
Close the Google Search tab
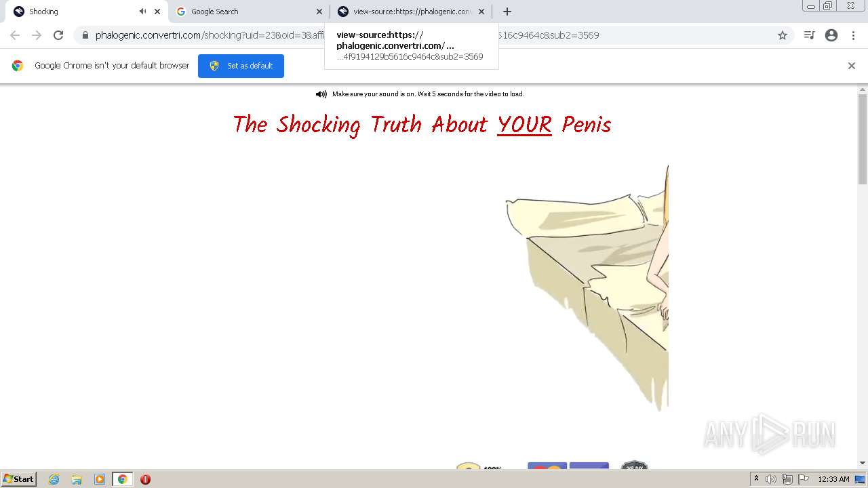pos(319,12)
